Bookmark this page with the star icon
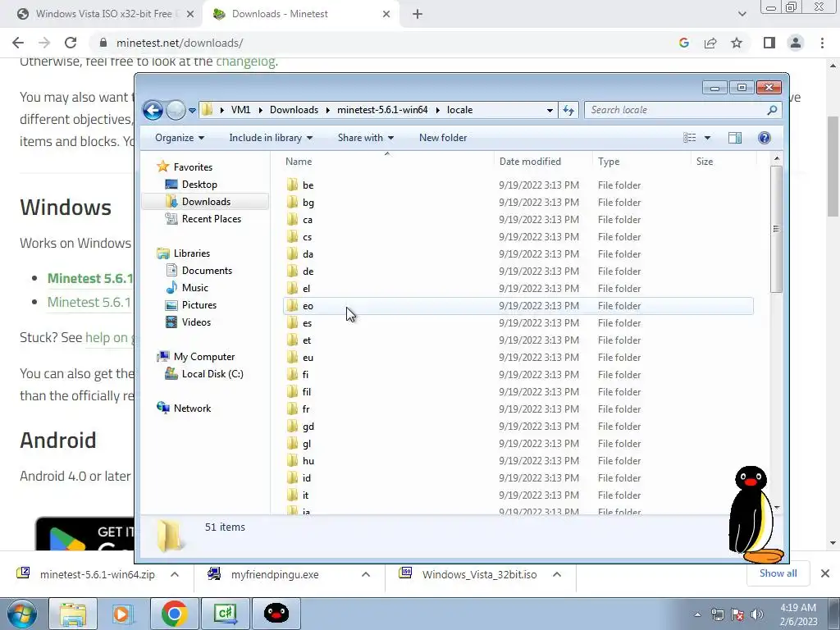Image resolution: width=840 pixels, height=630 pixels. pyautogui.click(x=737, y=43)
